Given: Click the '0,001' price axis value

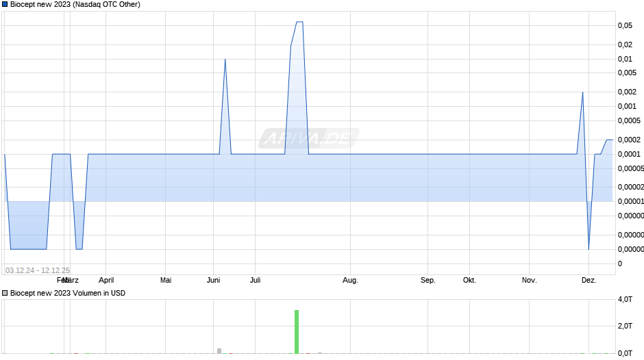Looking at the screenshot, I should (x=627, y=106).
